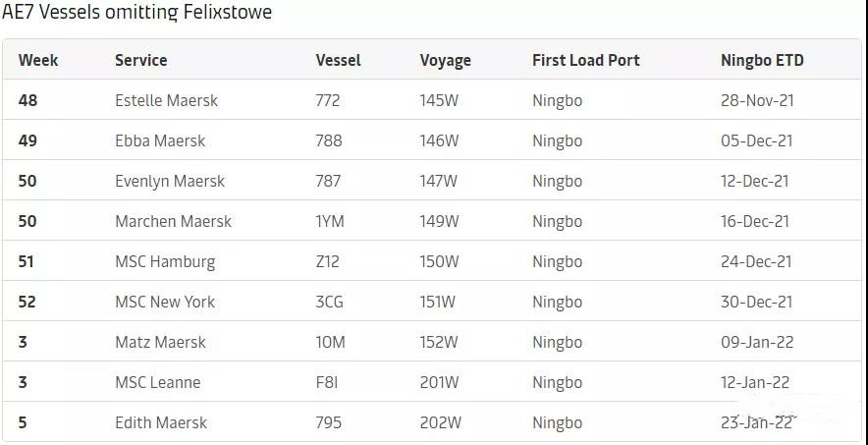Click the Week column header
868x445 pixels.
38,60
